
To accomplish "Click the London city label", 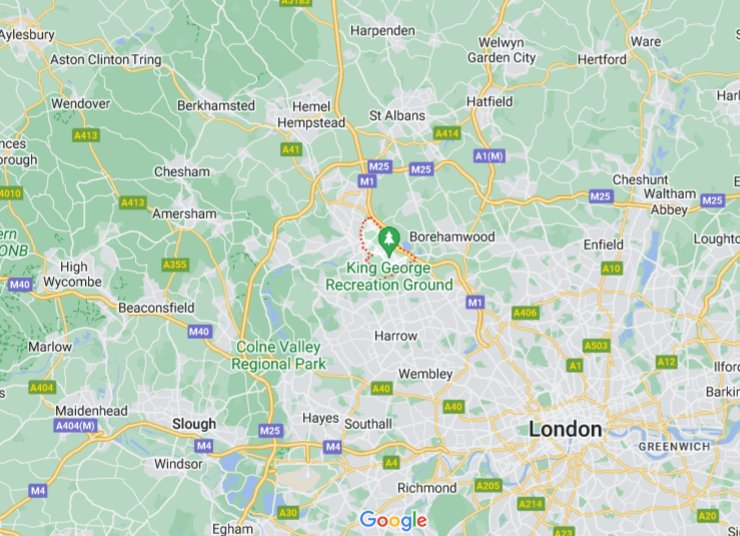I will tap(565, 429).
